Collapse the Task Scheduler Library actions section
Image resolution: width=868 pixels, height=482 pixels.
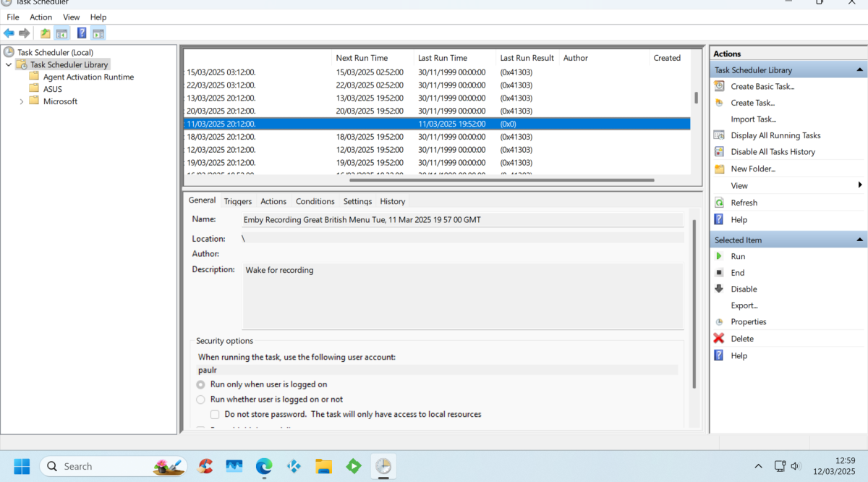[x=860, y=69]
